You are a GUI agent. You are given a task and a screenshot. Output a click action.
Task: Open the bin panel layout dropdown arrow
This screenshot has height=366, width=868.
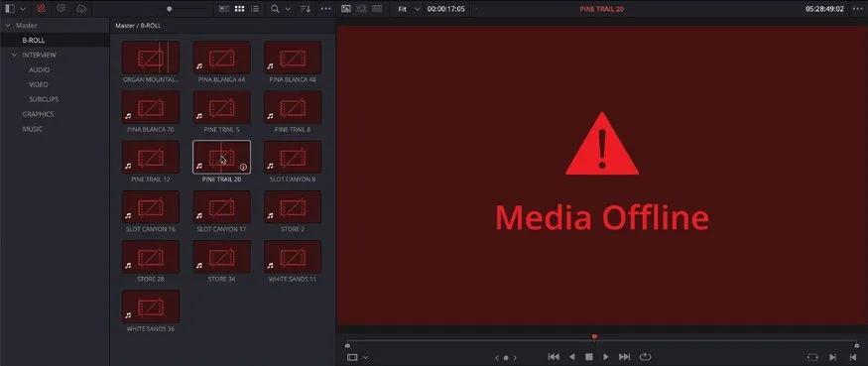pos(23,9)
